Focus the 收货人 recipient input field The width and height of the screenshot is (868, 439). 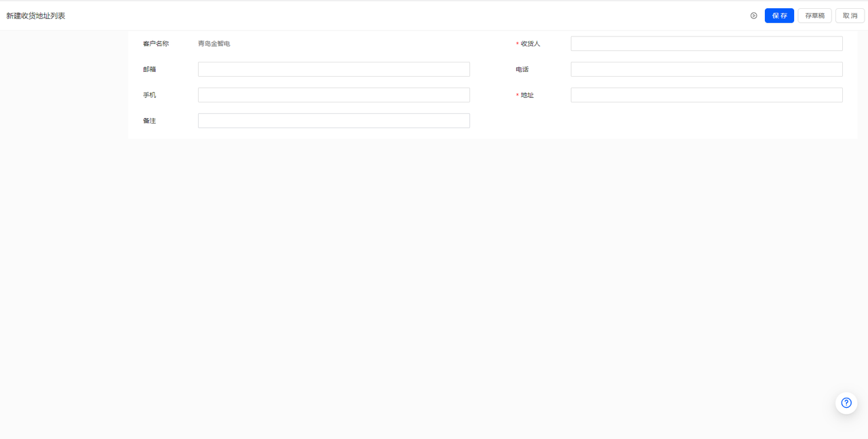[707, 43]
